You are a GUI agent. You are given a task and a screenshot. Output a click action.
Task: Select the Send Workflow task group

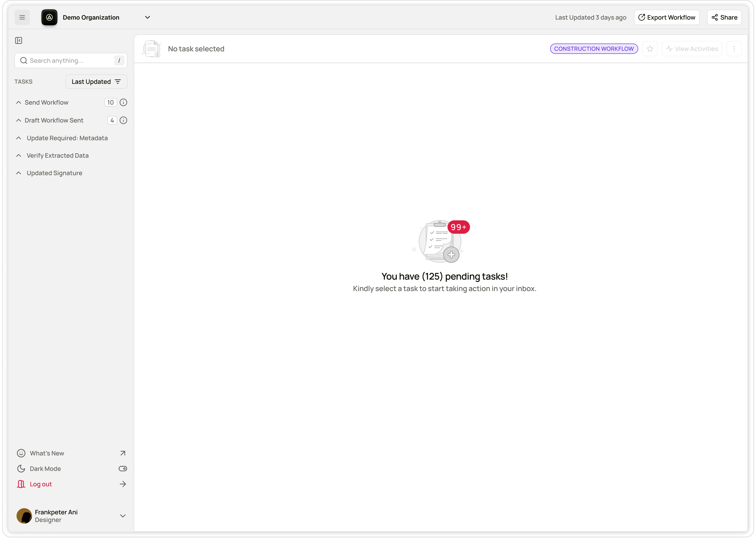(x=46, y=102)
